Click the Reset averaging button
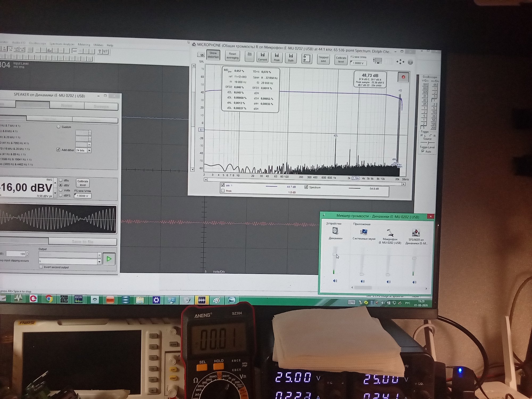The image size is (532, 399). [x=232, y=56]
